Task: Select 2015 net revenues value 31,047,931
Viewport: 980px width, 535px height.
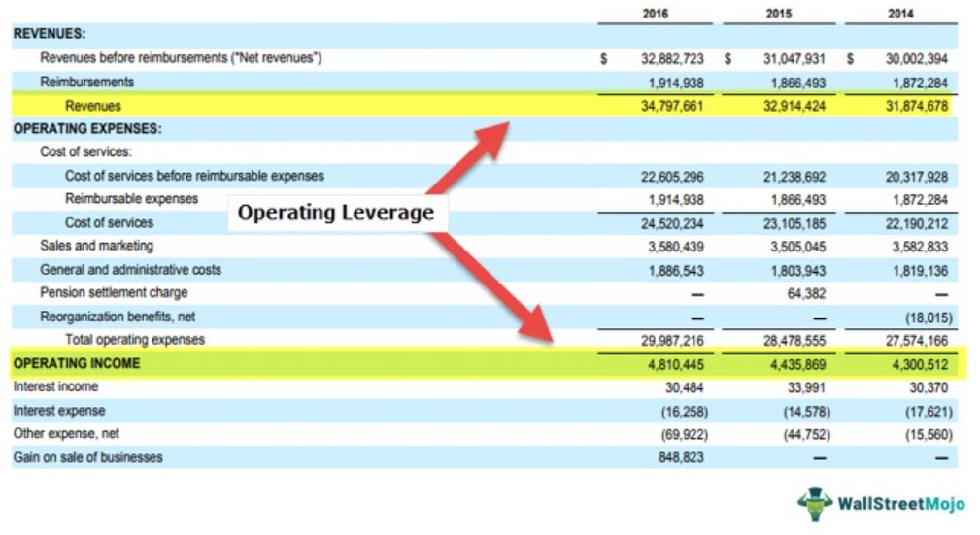Action: click(794, 59)
